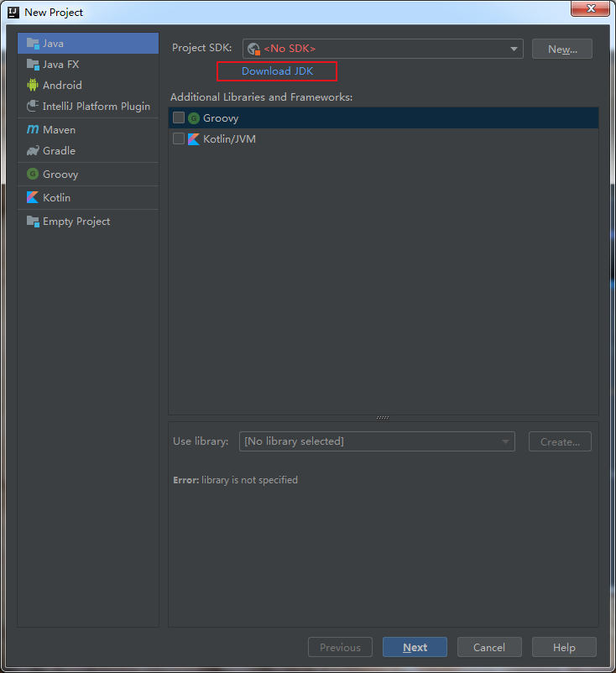Choose the Empty Project label
The image size is (616, 673).
(x=76, y=222)
